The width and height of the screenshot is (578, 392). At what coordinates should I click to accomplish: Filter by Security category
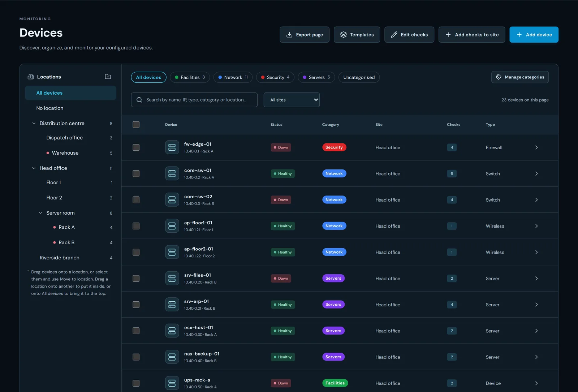point(275,77)
